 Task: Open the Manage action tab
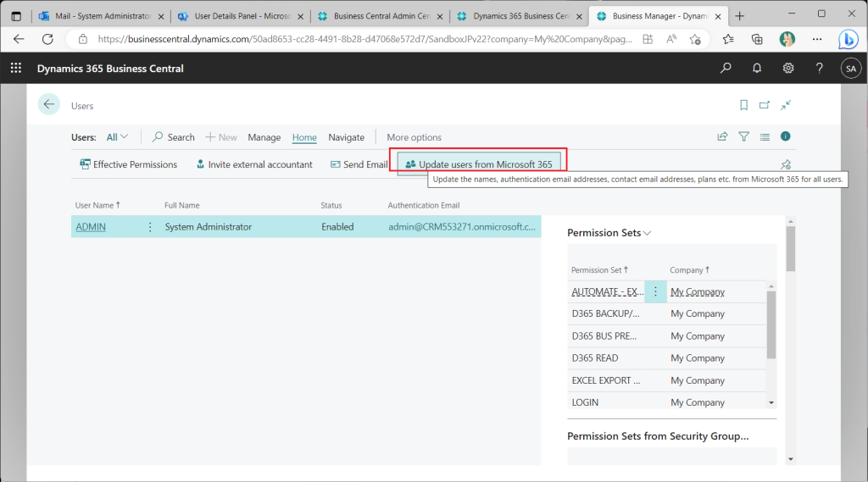coord(264,137)
